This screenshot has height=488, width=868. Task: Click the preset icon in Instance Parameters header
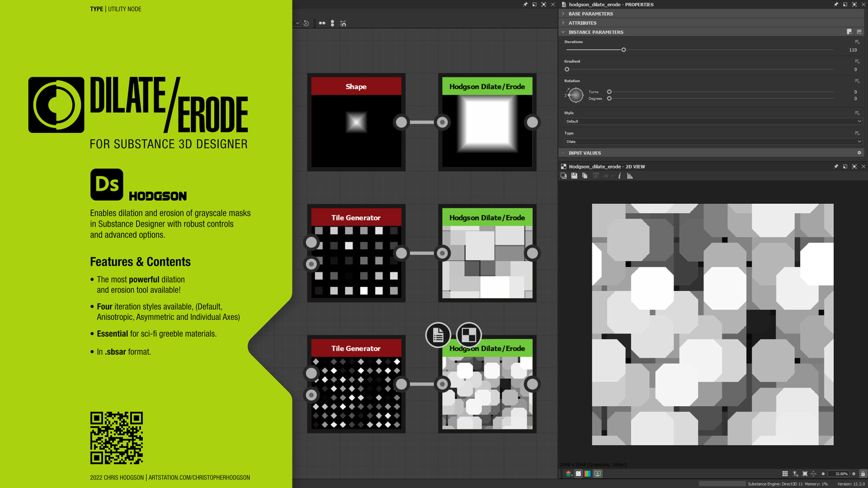(850, 32)
